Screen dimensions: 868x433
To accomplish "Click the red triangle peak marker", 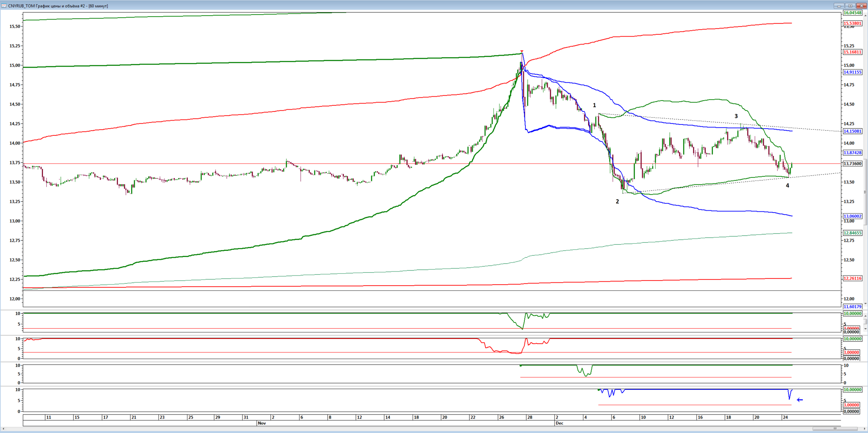I will 522,51.
